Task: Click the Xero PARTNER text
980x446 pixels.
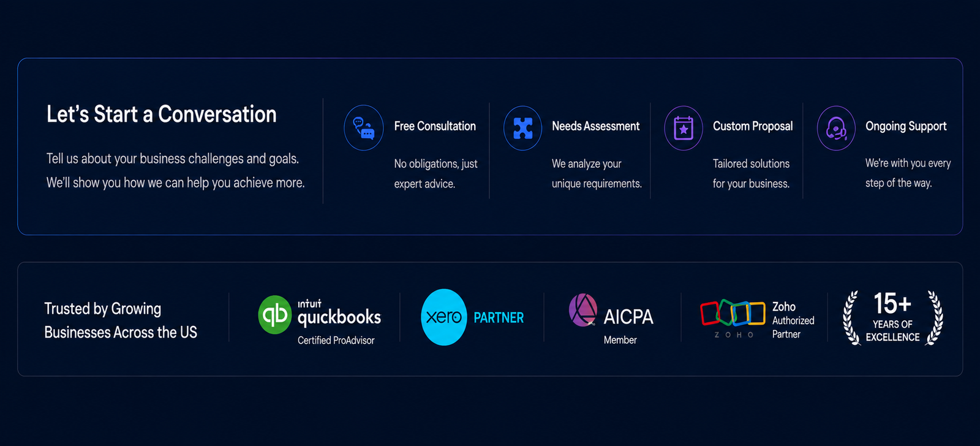Action: [x=499, y=317]
